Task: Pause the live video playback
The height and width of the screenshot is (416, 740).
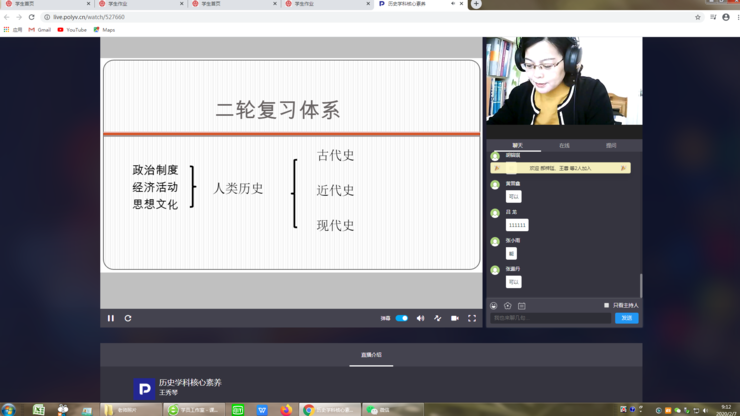Action: (111, 318)
